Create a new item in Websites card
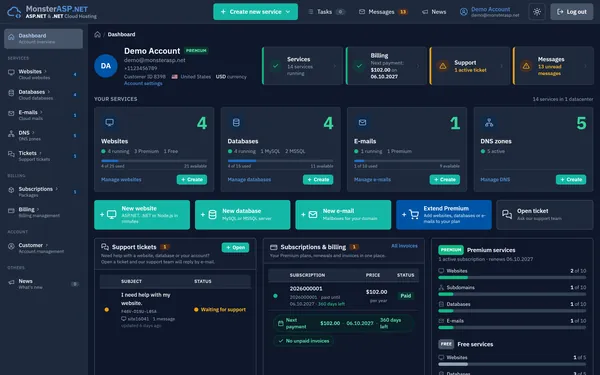The width and height of the screenshot is (600, 375). tap(192, 179)
